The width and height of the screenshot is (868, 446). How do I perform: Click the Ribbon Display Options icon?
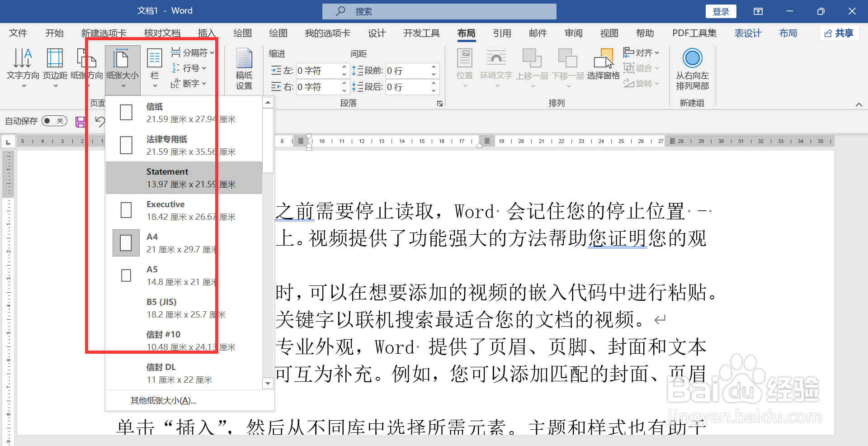click(x=758, y=11)
